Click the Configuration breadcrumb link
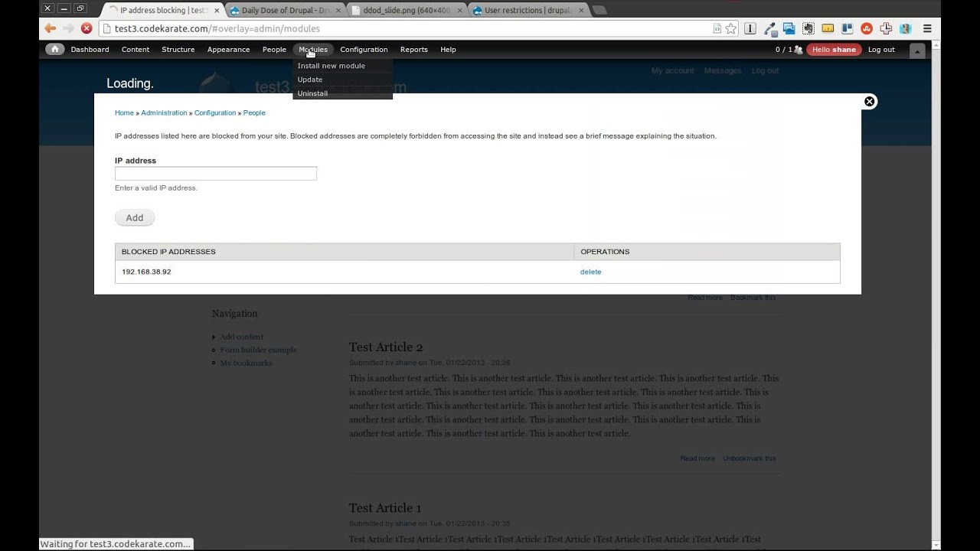Image resolution: width=980 pixels, height=551 pixels. coord(215,112)
